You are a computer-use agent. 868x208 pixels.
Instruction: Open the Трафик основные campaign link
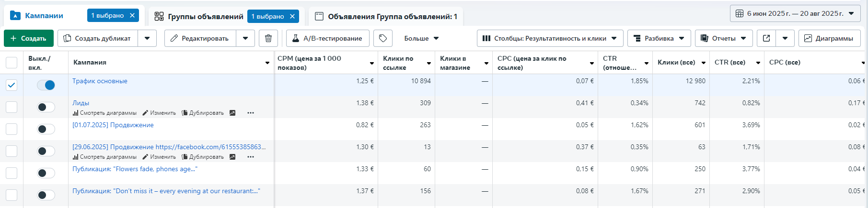[x=100, y=81]
